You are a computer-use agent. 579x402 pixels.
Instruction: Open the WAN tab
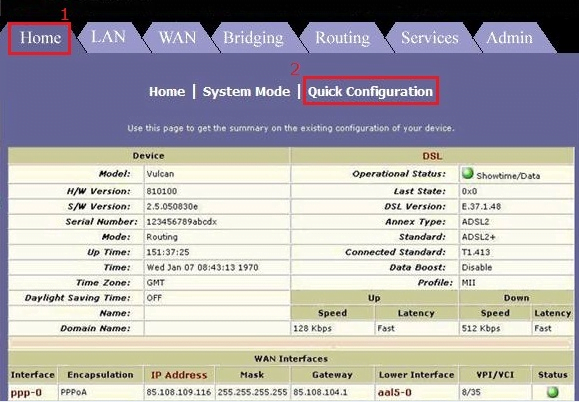pos(177,38)
